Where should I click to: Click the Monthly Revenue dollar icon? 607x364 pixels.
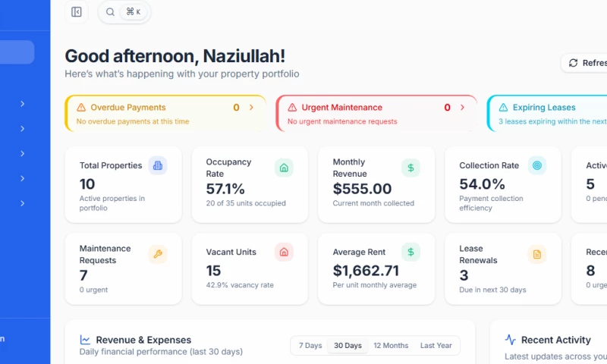pyautogui.click(x=410, y=168)
